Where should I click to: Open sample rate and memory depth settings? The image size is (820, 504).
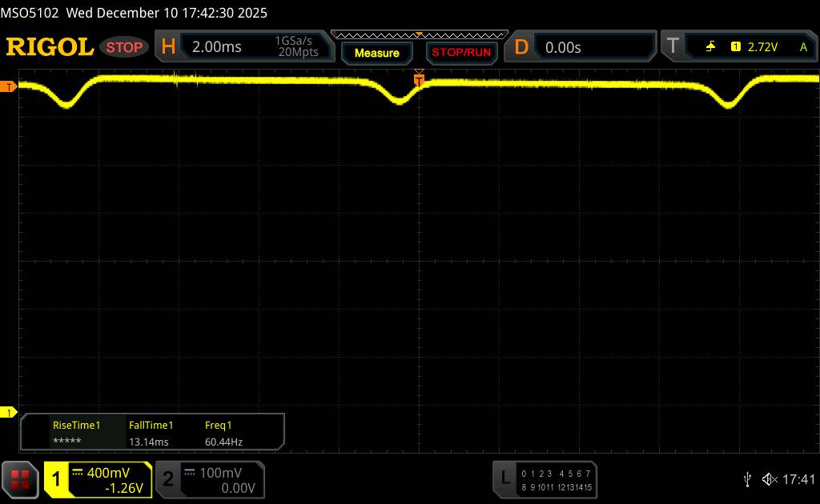click(x=296, y=47)
